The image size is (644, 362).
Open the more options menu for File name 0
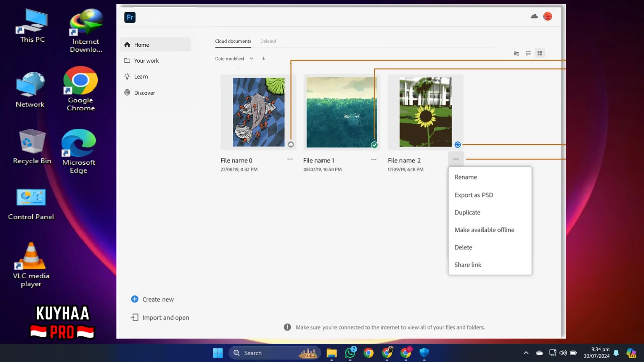tap(290, 159)
